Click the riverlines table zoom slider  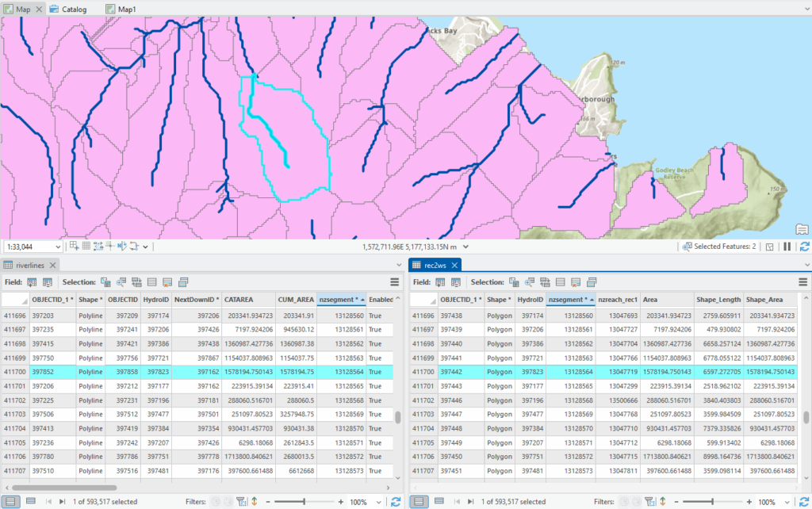[x=304, y=502]
